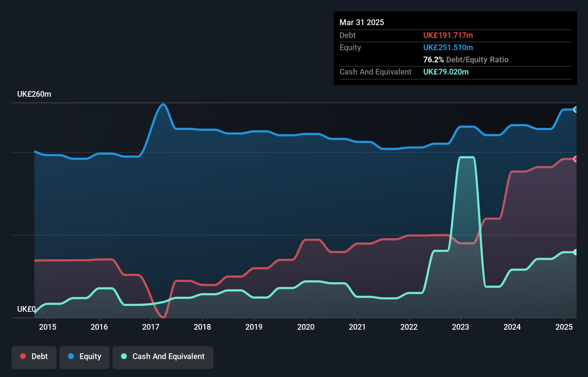This screenshot has height=377, width=588.
Task: Toggle the Debt series in legend
Action: (x=34, y=357)
